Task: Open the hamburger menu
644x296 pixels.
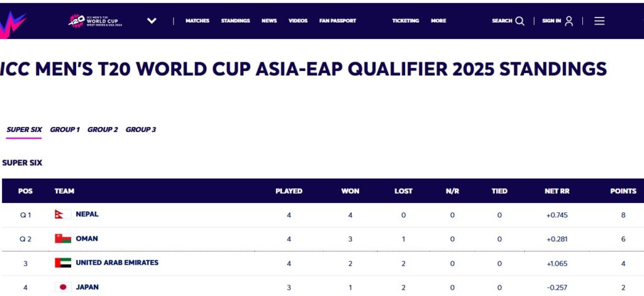Action: (599, 21)
